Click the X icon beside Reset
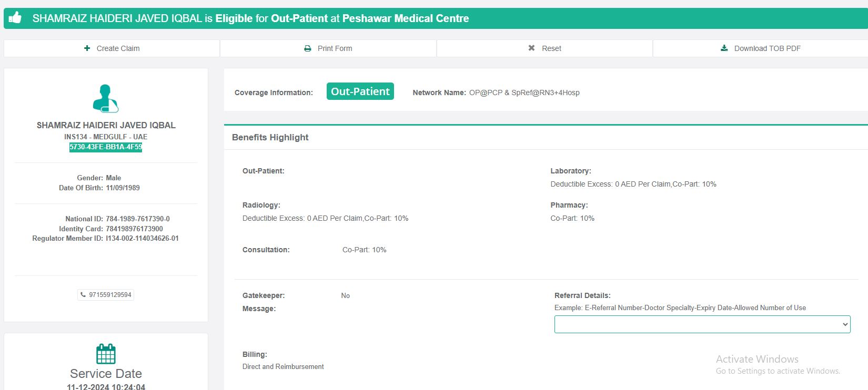The height and width of the screenshot is (390, 868). click(x=531, y=48)
